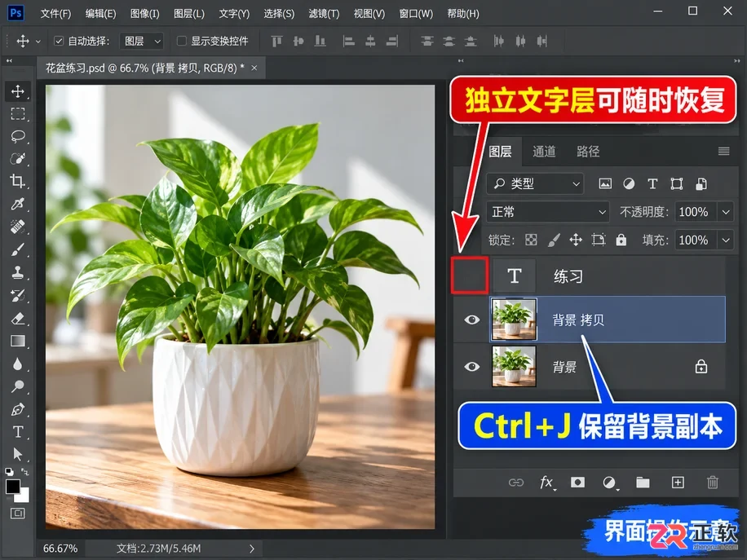Open the 类型 layer filter dropdown
Screen dimensions: 747x560
[x=535, y=183]
